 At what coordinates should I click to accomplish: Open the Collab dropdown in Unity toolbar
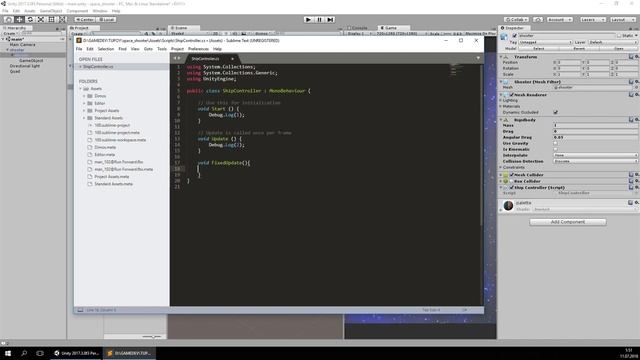pyautogui.click(x=516, y=19)
